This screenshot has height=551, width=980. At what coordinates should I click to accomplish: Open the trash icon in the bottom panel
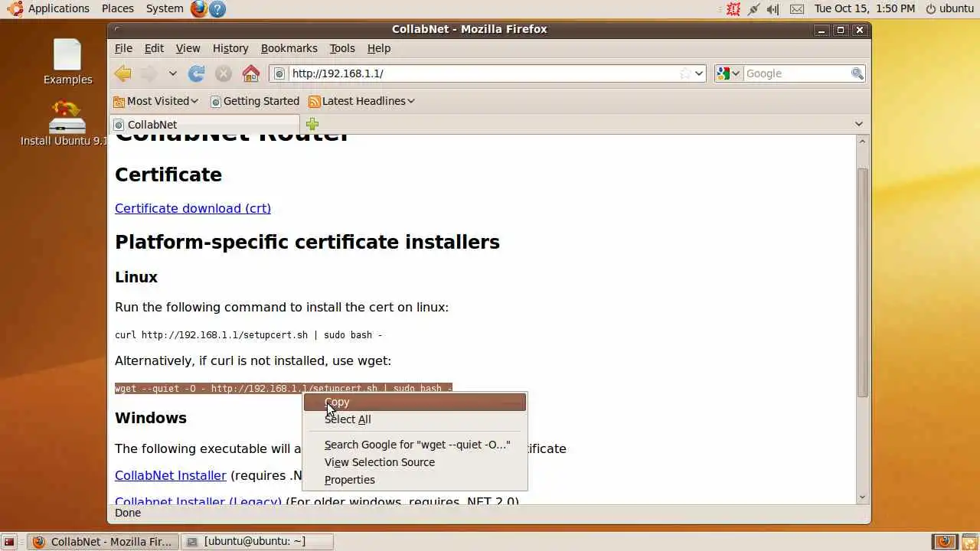[969, 541]
